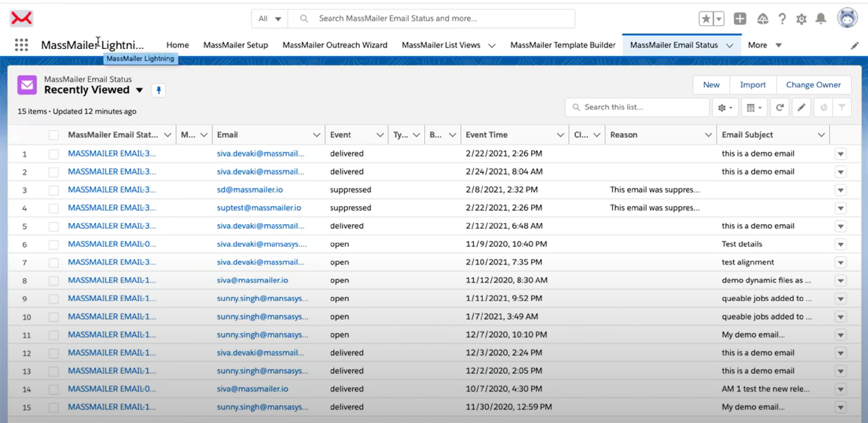Click the MassMailer red X logo

tap(22, 18)
